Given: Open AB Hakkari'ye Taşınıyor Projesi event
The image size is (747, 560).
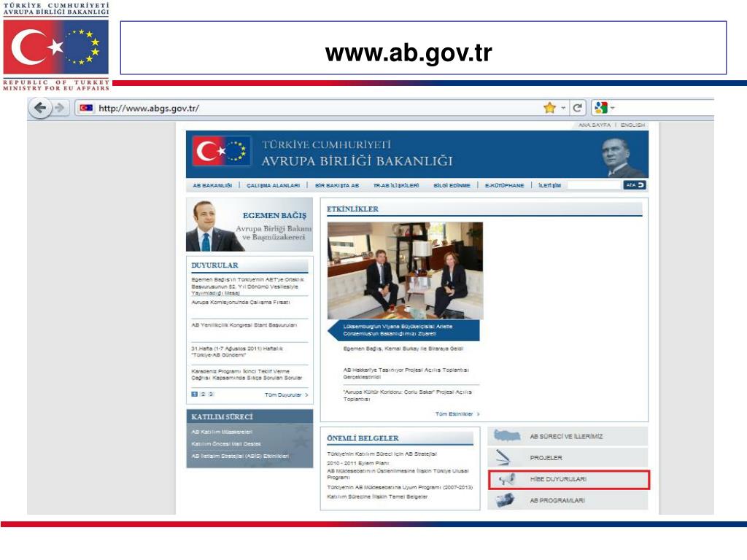Looking at the screenshot, I should pyautogui.click(x=406, y=373).
